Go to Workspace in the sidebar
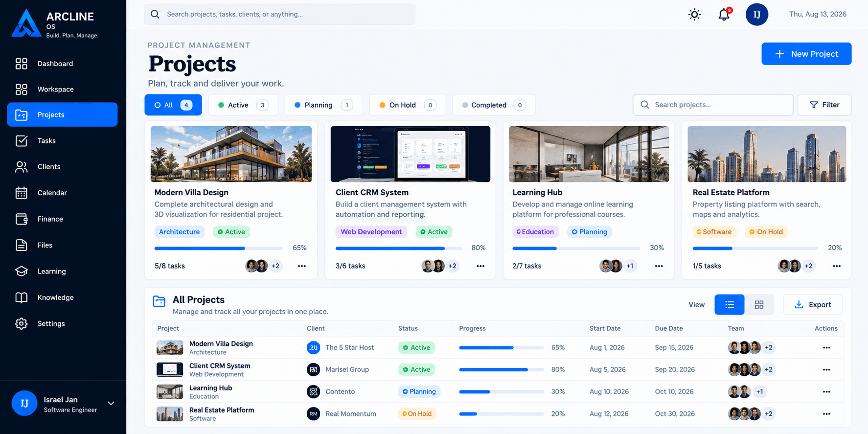Viewport: 868px width, 434px height. click(x=62, y=89)
